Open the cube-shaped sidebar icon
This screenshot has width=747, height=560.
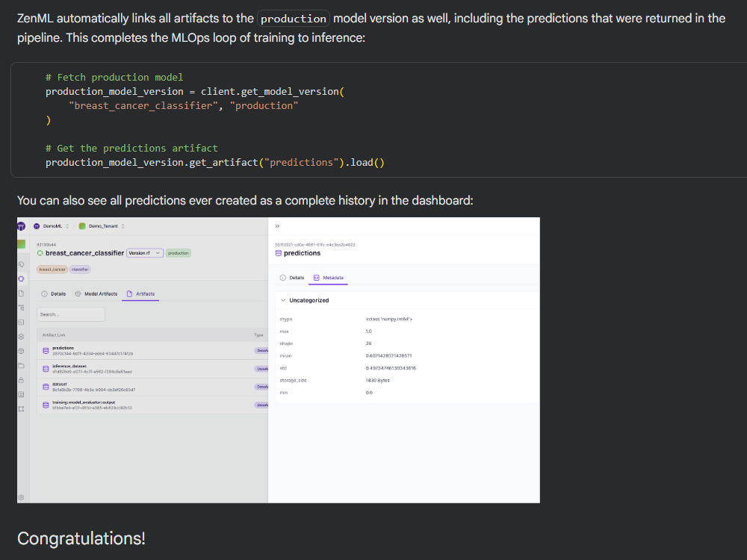[21, 351]
